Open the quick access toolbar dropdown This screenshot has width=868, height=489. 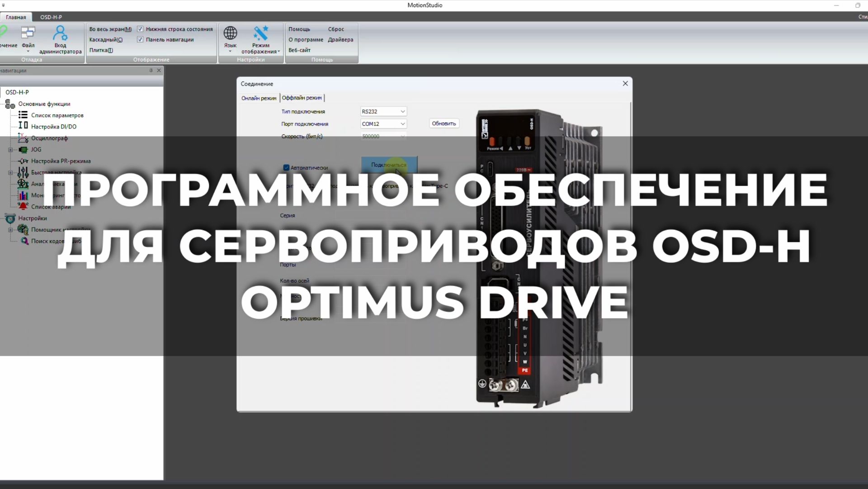(x=3, y=5)
